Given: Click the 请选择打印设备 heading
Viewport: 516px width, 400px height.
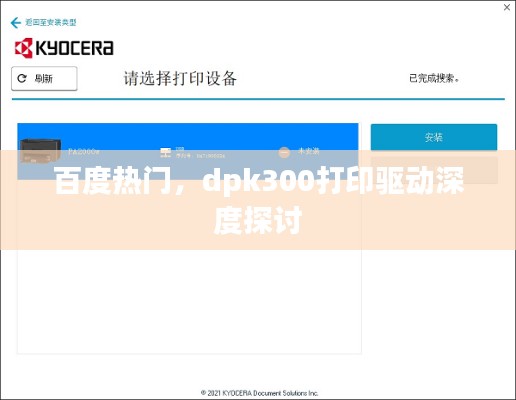Looking at the screenshot, I should click(180, 79).
